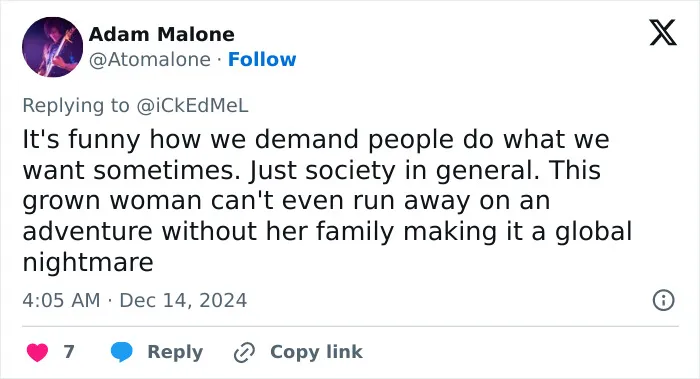700x379 pixels.
Task: Click the 4:05 AM time in the timestamp
Action: pos(61,300)
